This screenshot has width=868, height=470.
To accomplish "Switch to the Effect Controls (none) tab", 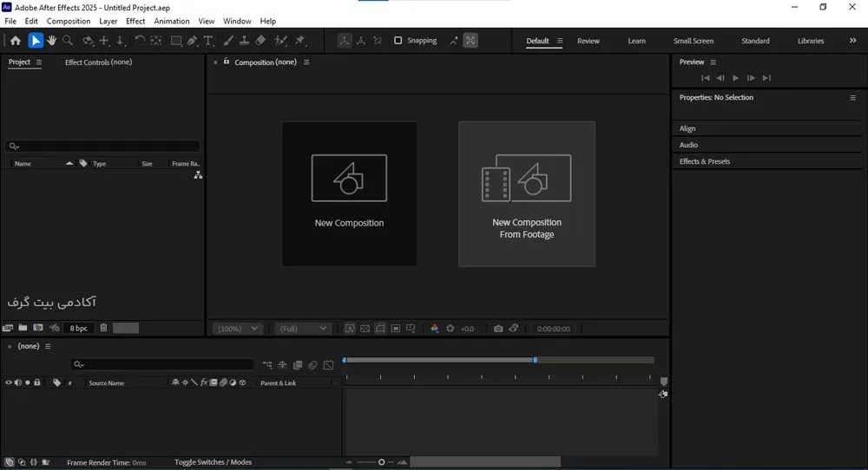I will pos(99,62).
